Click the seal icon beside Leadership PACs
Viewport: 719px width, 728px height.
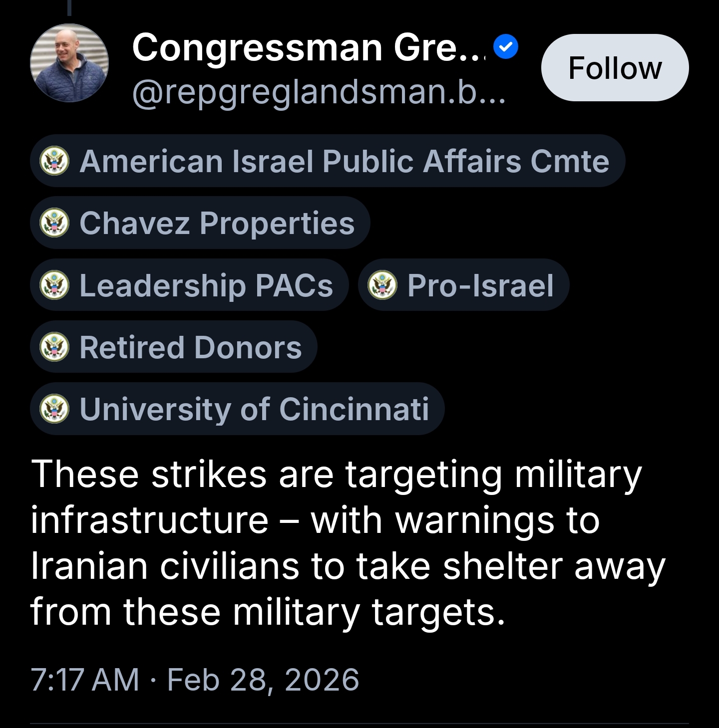click(x=54, y=285)
